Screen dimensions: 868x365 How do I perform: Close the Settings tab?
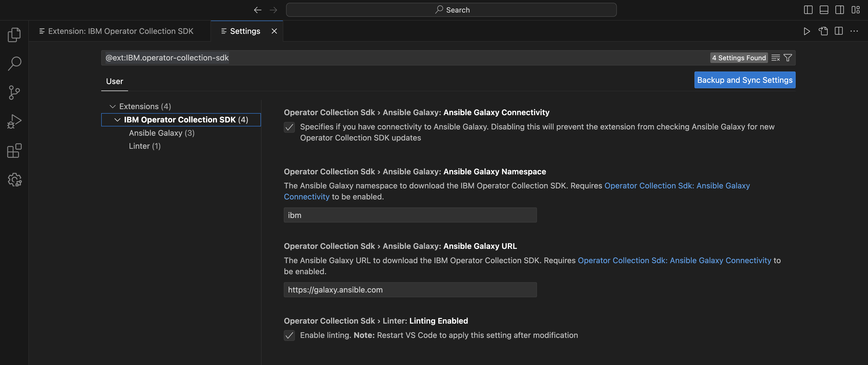pyautogui.click(x=274, y=31)
